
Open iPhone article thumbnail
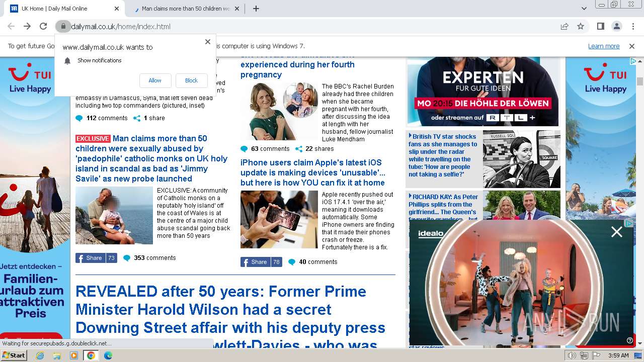coord(279,219)
